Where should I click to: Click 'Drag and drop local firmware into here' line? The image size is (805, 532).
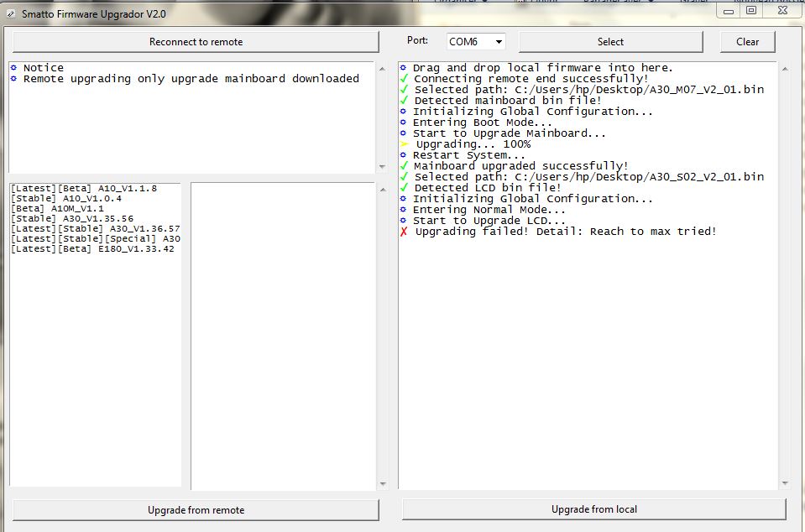(x=542, y=68)
